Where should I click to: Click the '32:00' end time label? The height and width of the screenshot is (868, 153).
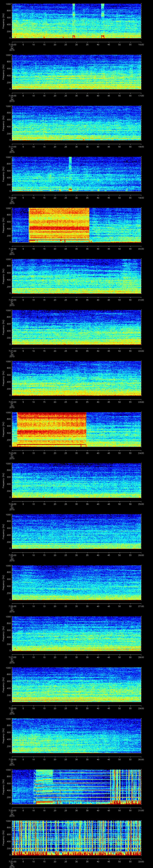141,861
